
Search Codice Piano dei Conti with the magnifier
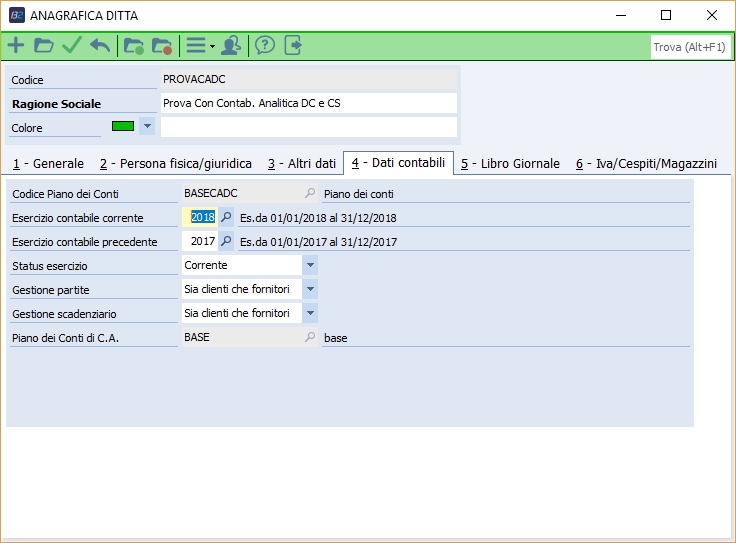tap(310, 193)
